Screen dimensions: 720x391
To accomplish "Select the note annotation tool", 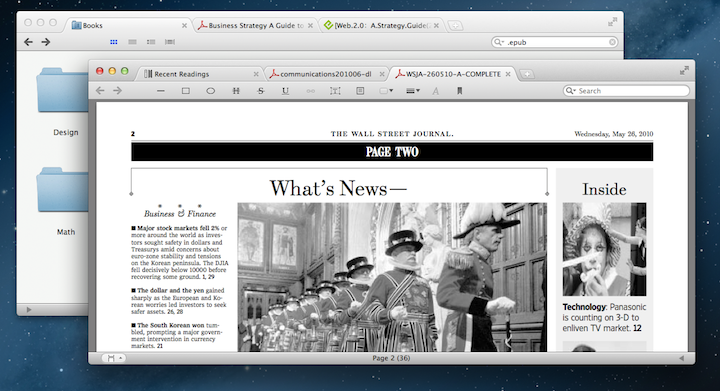I will [x=360, y=91].
